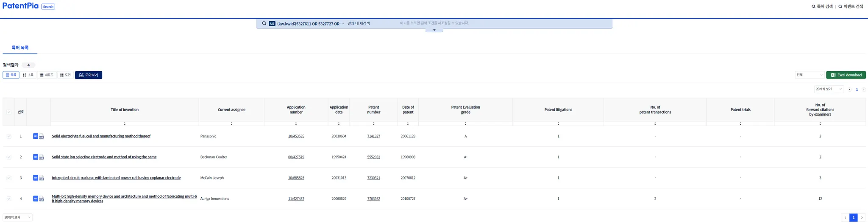
Task: Click the PatentPia logo
Action: (20, 6)
